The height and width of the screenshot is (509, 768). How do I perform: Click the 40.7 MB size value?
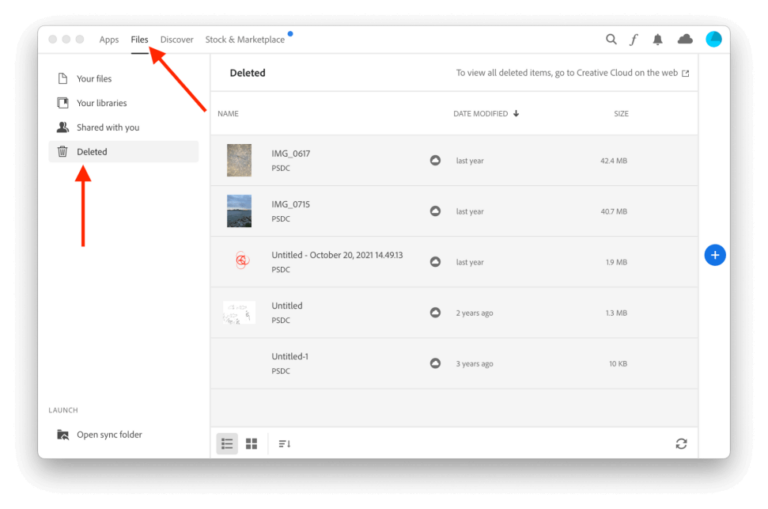[x=614, y=212]
